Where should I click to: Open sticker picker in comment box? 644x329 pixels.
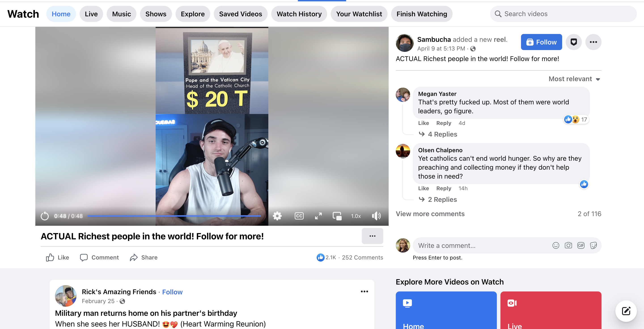(593, 245)
